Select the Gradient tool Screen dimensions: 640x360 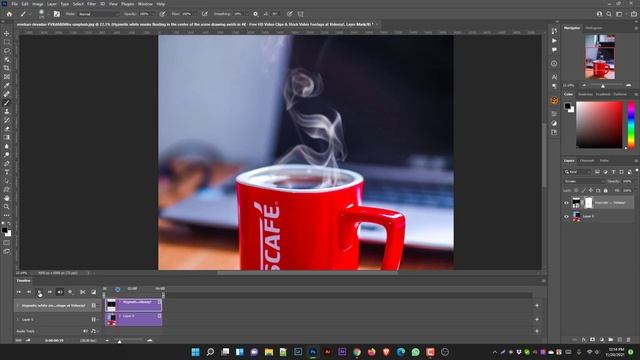click(x=7, y=137)
